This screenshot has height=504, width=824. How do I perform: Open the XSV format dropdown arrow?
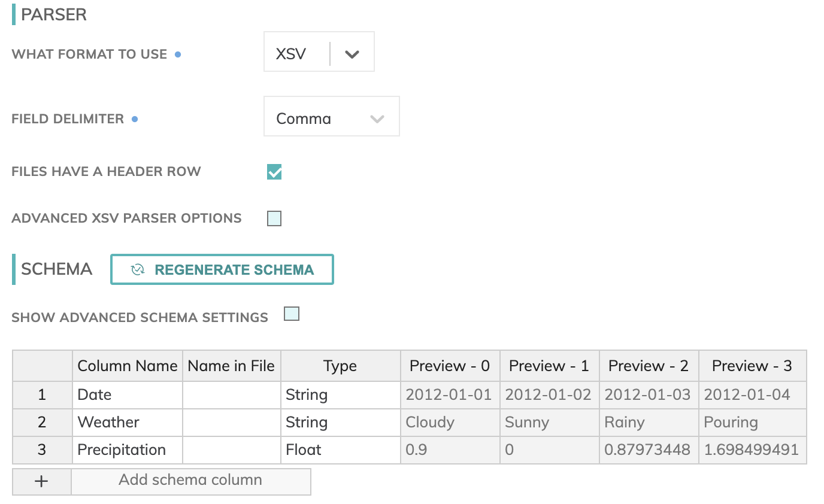tap(352, 54)
